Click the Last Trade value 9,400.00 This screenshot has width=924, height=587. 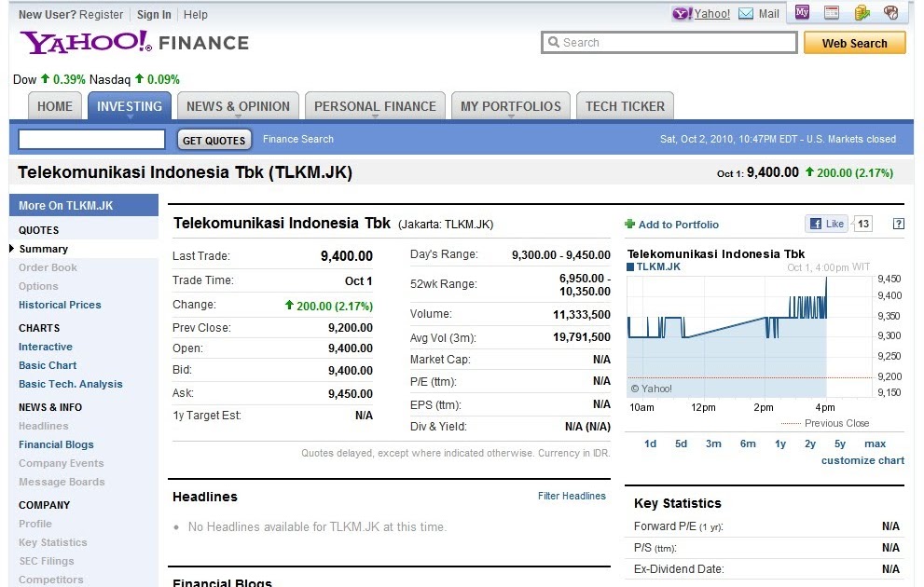tap(347, 256)
